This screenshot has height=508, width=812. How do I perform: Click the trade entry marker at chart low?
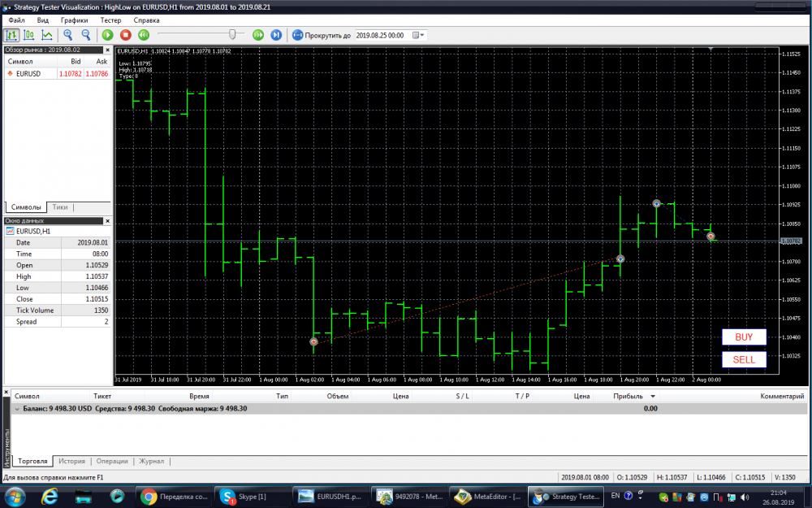point(313,341)
